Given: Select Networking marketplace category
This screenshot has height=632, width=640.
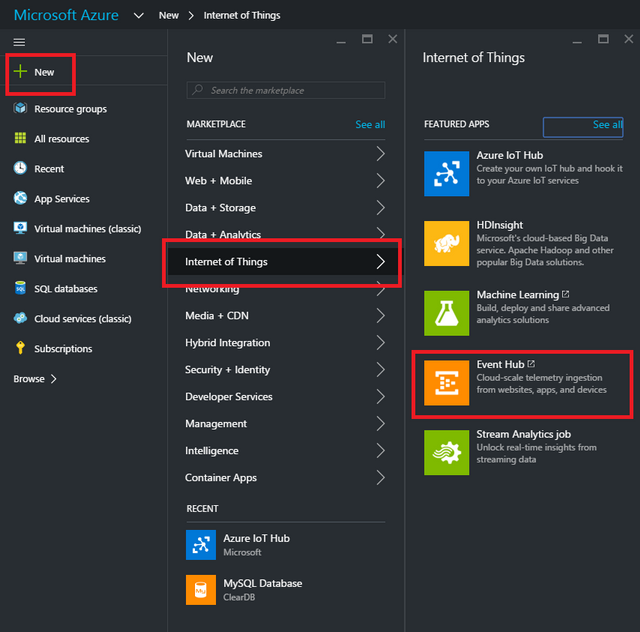Looking at the screenshot, I should [285, 291].
